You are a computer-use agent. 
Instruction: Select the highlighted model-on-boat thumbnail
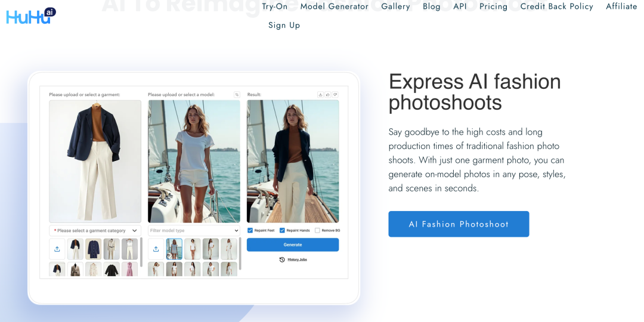174,249
